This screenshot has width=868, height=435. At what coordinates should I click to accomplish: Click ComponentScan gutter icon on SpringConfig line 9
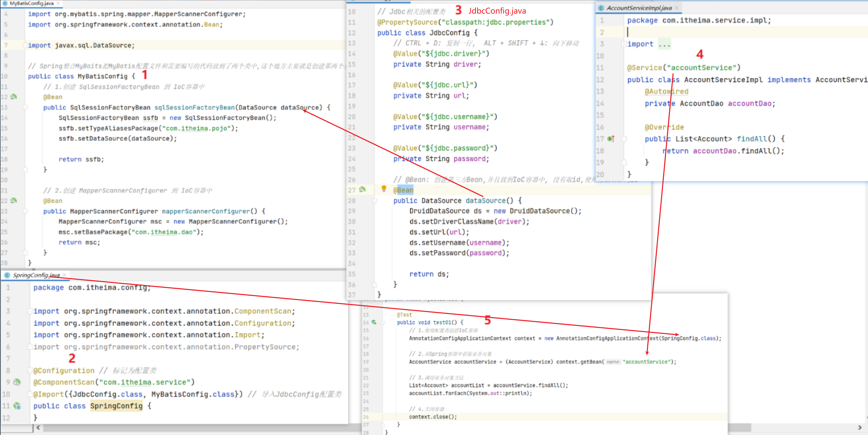point(17,382)
